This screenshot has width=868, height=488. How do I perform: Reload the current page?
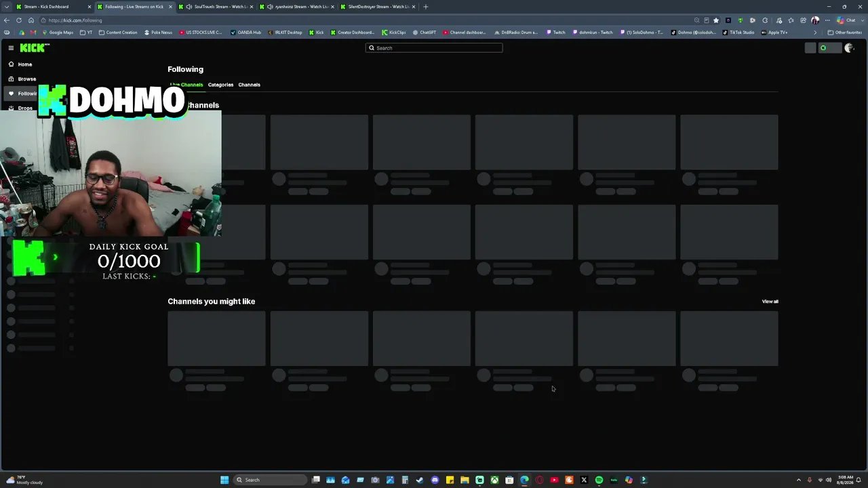19,20
